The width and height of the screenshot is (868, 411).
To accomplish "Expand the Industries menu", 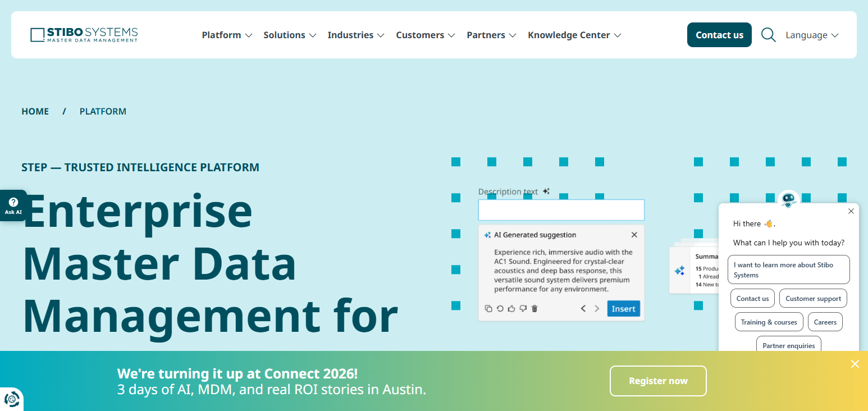I will click(356, 35).
